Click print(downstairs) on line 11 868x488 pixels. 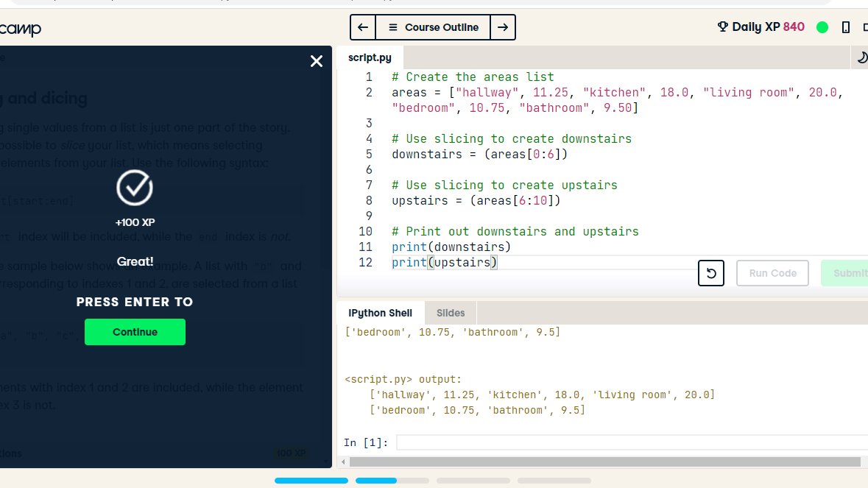(451, 247)
